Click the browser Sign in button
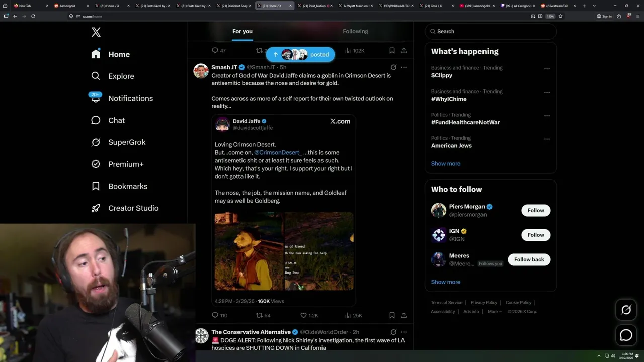Image resolution: width=644 pixels, height=362 pixels. point(604,16)
